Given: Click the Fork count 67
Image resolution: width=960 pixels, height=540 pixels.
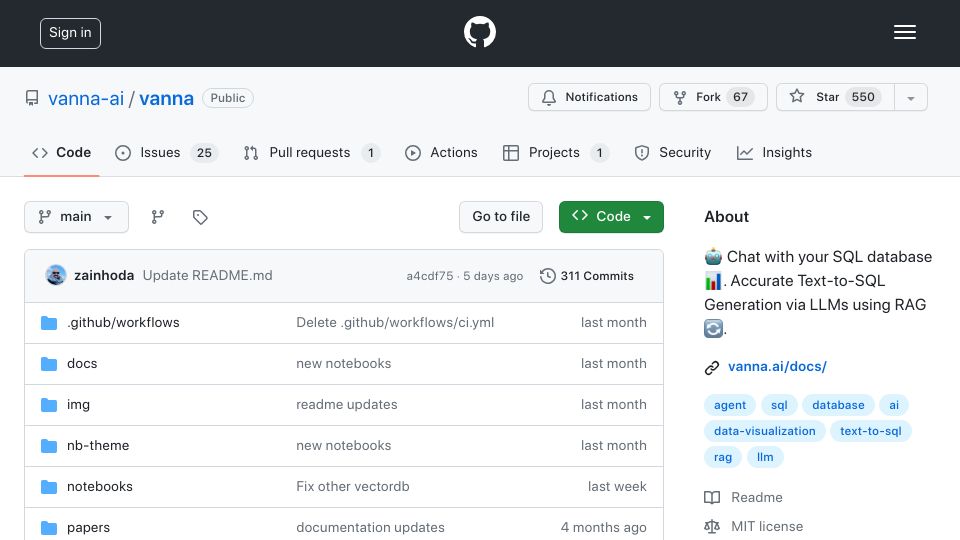Looking at the screenshot, I should (740, 97).
